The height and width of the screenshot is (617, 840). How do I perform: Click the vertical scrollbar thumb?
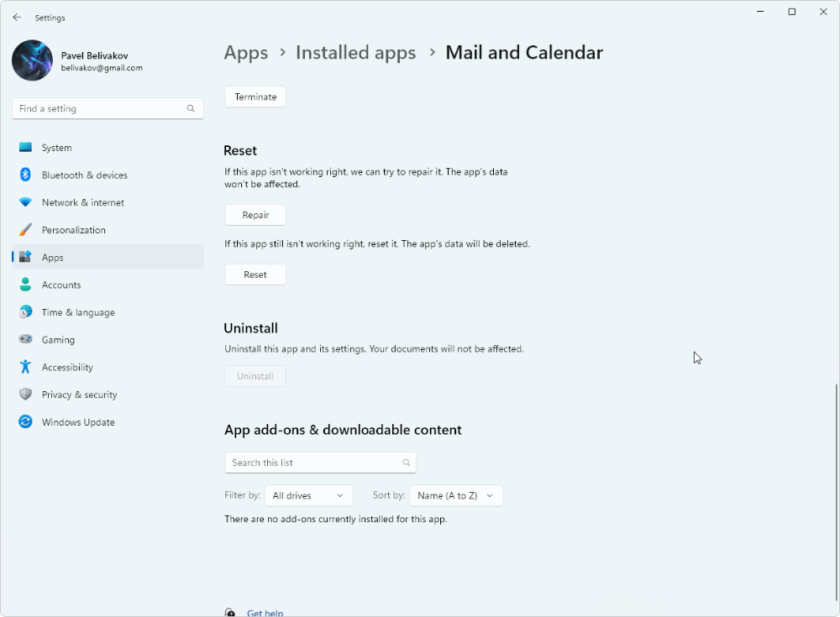click(x=836, y=493)
